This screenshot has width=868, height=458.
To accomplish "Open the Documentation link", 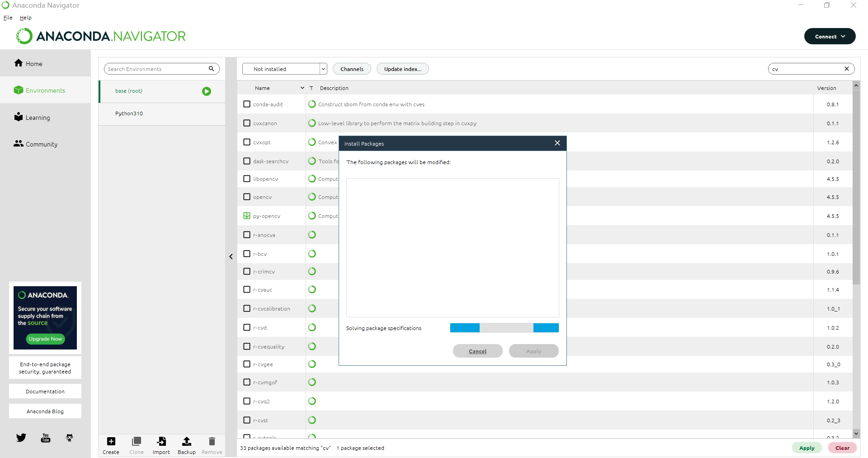I will 45,391.
